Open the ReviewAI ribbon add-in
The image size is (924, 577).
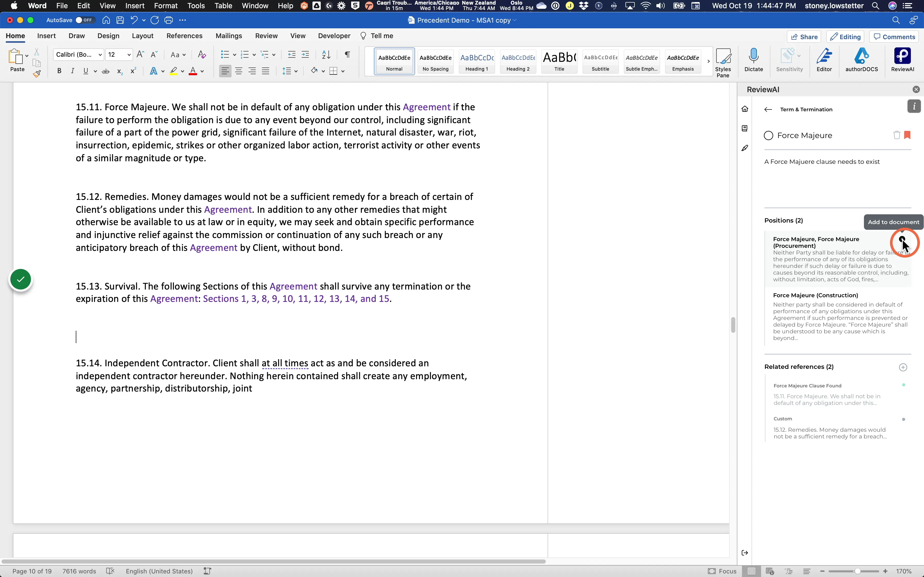[902, 60]
